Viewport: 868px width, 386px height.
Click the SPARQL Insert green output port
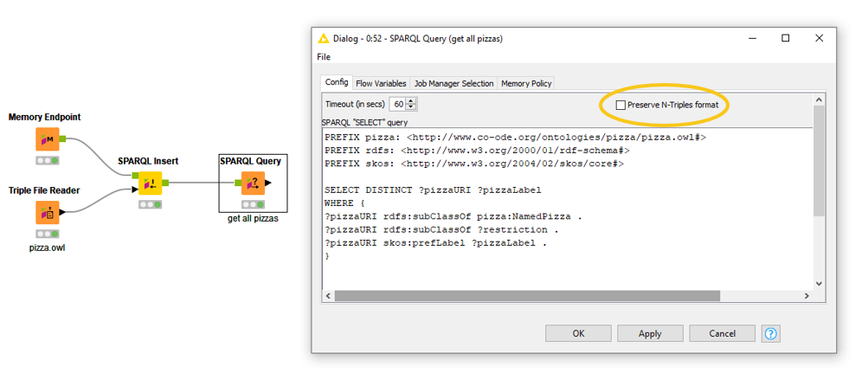[x=165, y=183]
